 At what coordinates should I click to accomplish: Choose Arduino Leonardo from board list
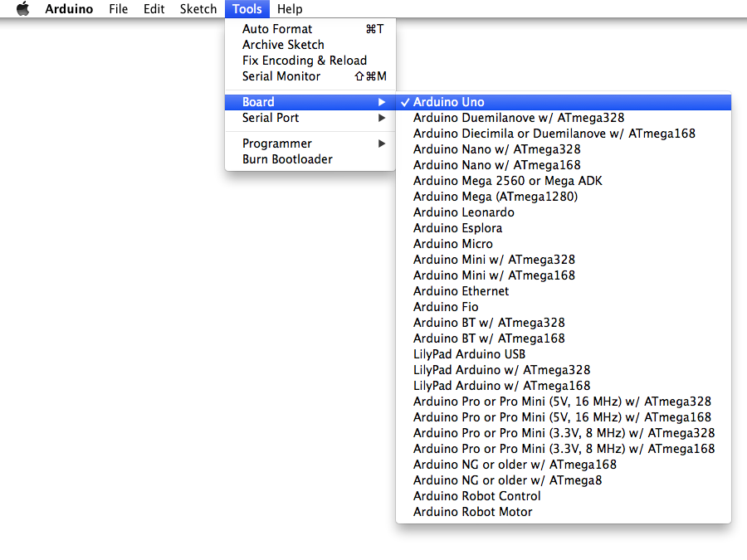point(463,212)
